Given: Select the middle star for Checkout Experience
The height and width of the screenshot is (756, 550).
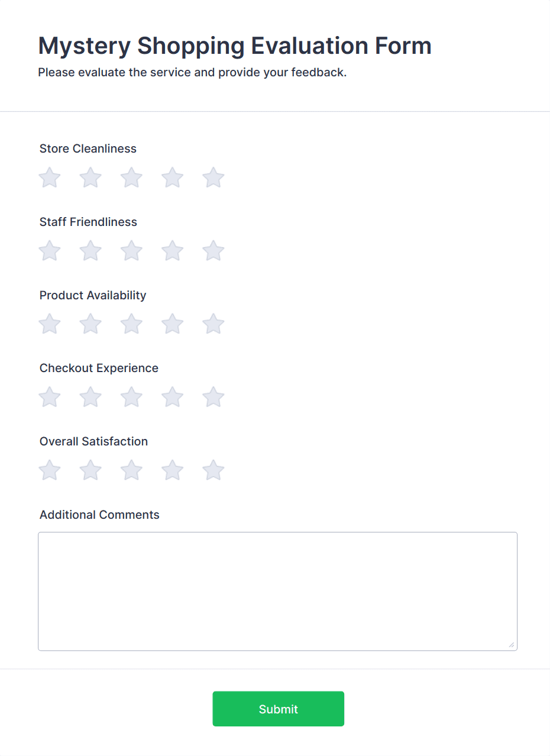Looking at the screenshot, I should [131, 397].
